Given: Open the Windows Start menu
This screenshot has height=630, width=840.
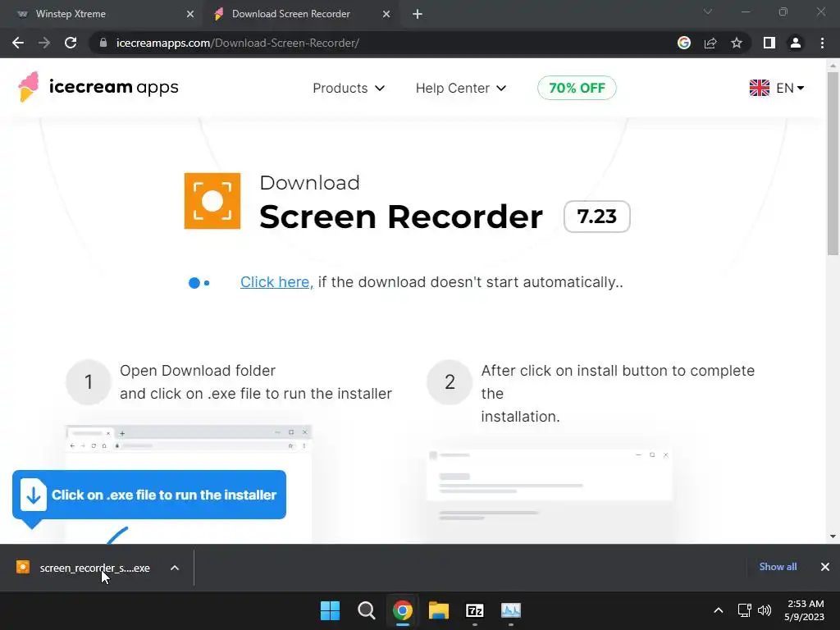Looking at the screenshot, I should (x=330, y=610).
